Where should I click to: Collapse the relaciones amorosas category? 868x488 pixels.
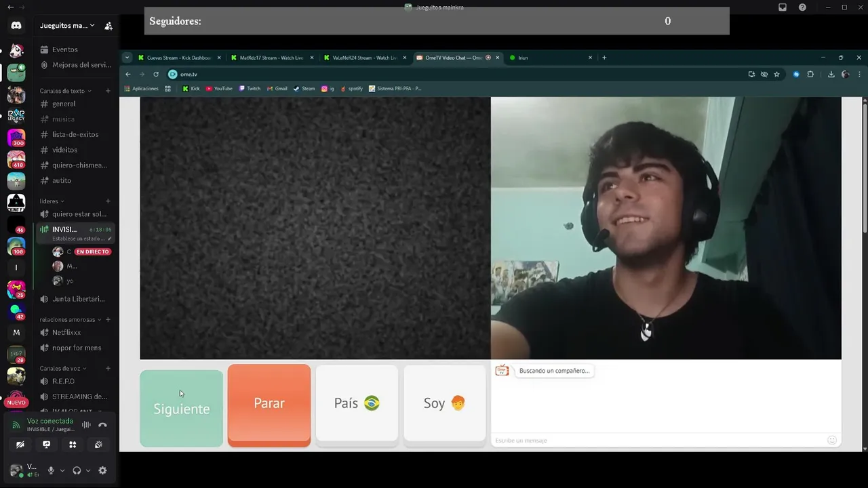pos(71,319)
